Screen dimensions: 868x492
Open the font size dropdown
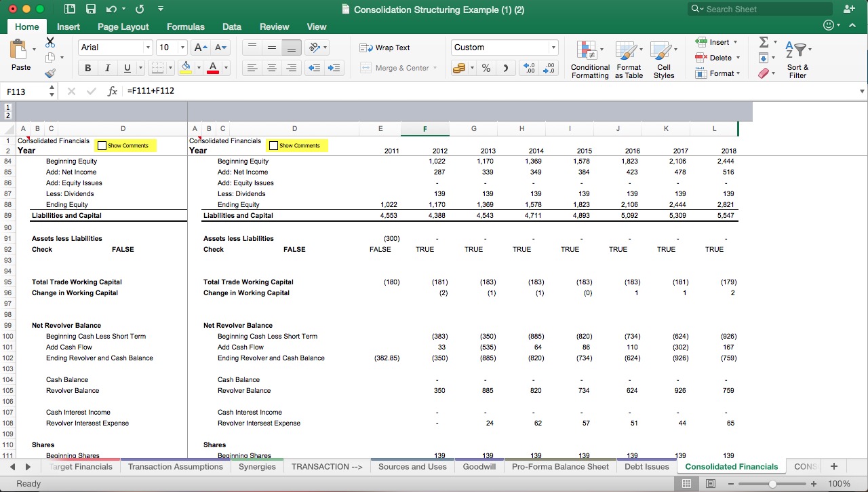[180, 48]
